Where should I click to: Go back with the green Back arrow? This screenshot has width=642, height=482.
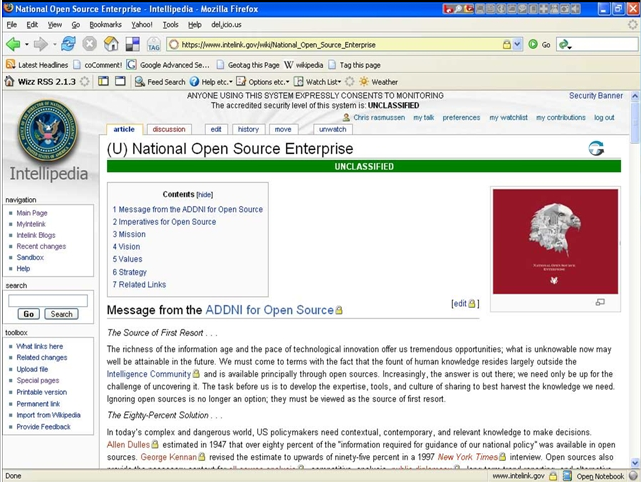(13, 44)
